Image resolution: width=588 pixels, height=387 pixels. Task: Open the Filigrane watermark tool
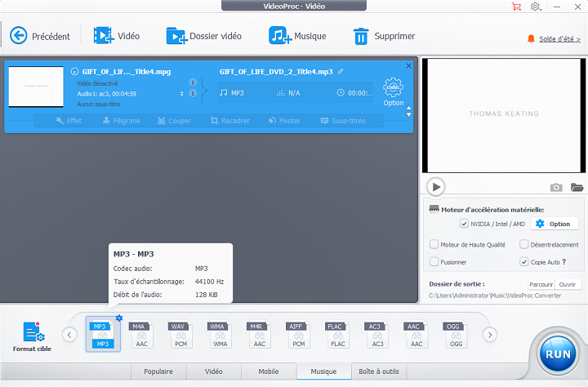tap(121, 121)
